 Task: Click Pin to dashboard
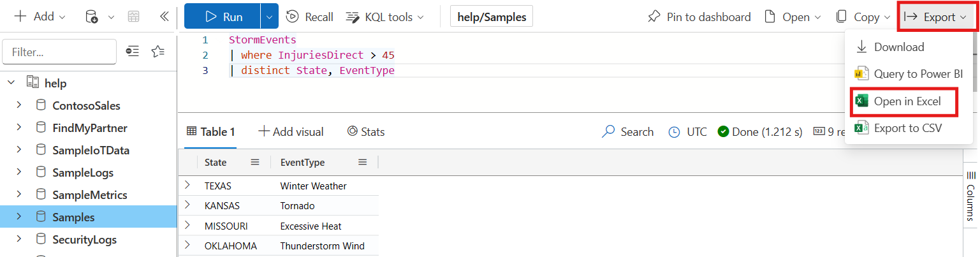(x=699, y=17)
